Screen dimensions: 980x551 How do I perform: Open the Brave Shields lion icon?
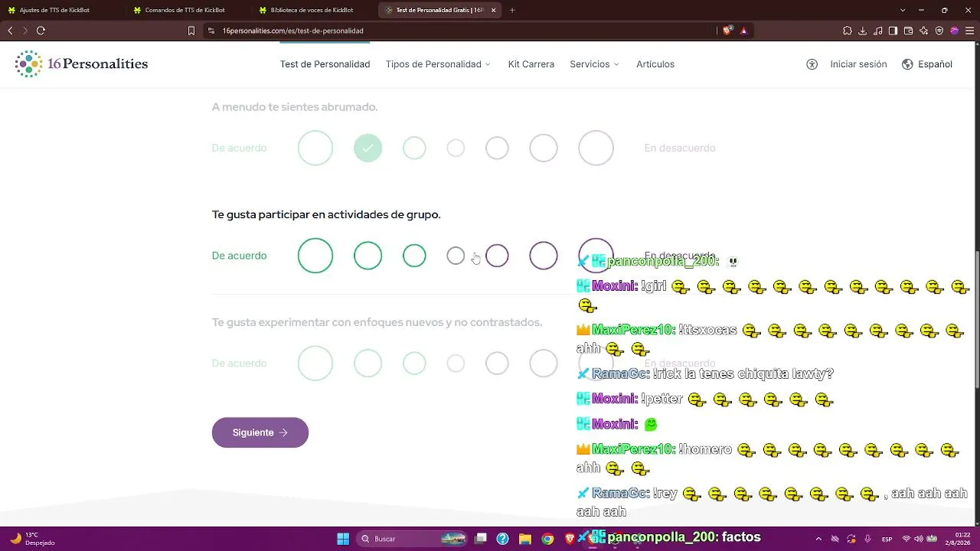[727, 31]
